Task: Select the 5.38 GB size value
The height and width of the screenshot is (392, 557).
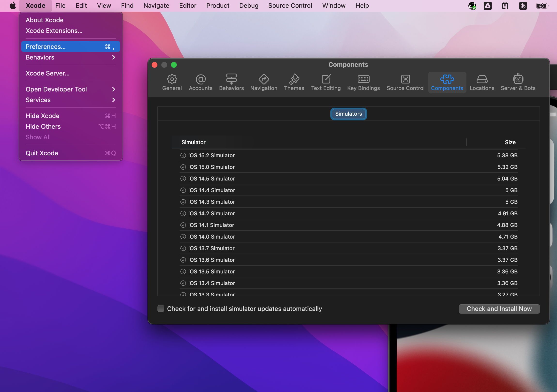Action: [507, 155]
